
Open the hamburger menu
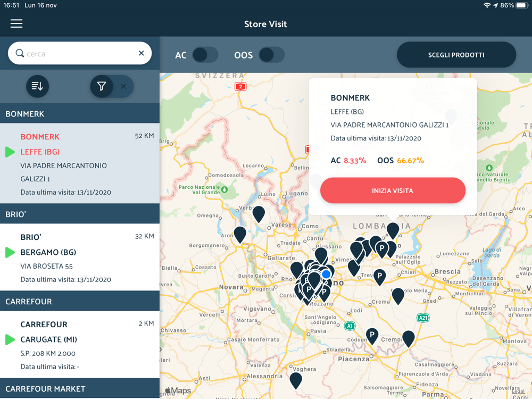pos(16,23)
